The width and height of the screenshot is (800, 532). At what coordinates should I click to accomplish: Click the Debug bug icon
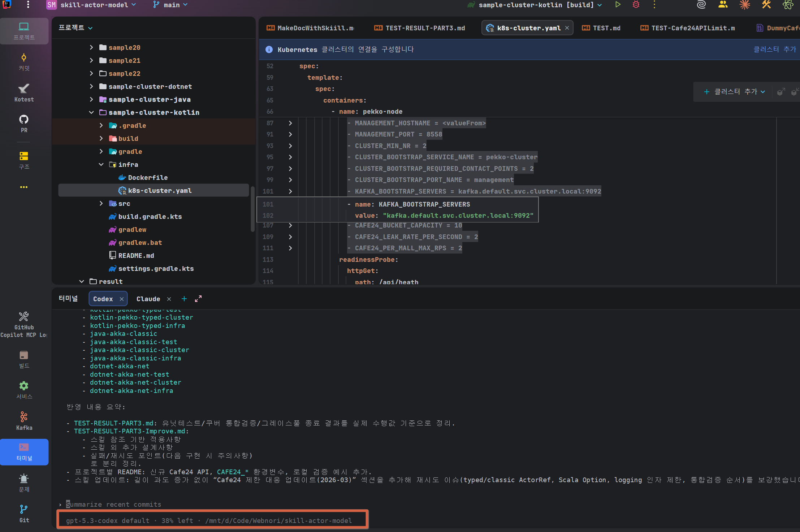coord(636,5)
